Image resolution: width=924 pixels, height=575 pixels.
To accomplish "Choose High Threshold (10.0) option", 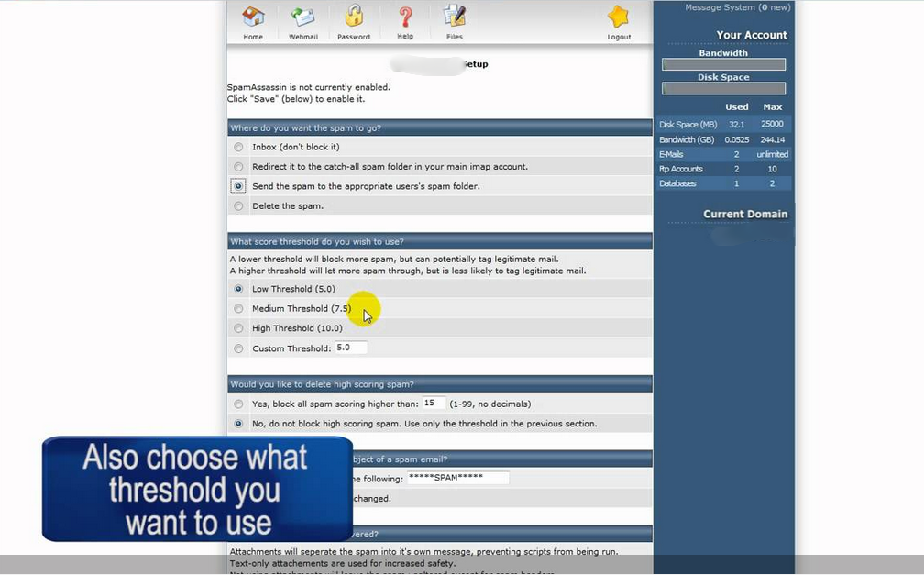I will [239, 328].
